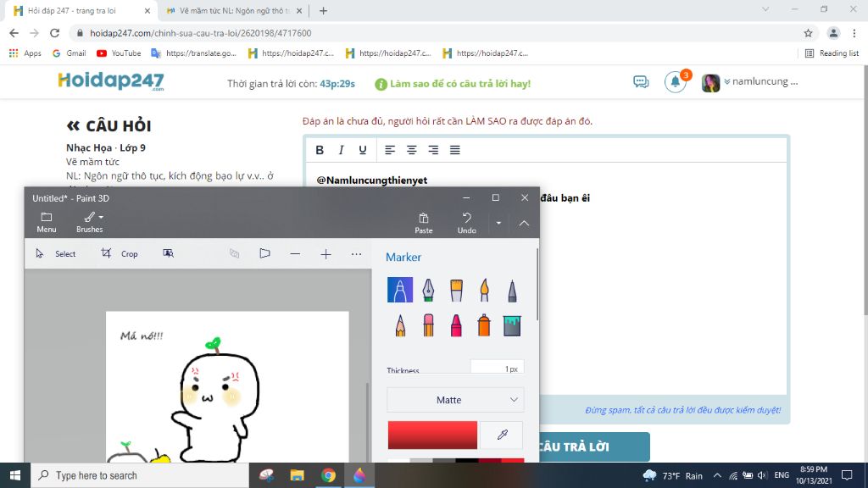The width and height of the screenshot is (868, 488).
Task: Apply italic formatting in answer editor
Action: [341, 150]
